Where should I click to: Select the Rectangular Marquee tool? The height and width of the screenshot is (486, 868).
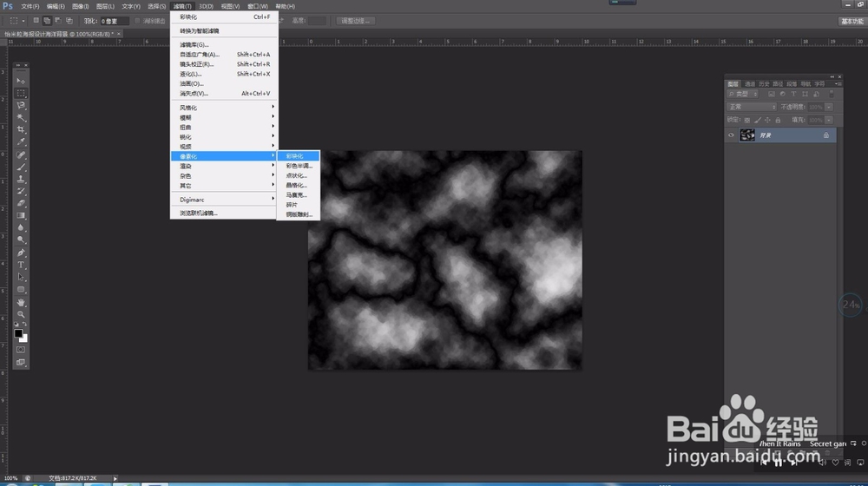click(x=21, y=93)
